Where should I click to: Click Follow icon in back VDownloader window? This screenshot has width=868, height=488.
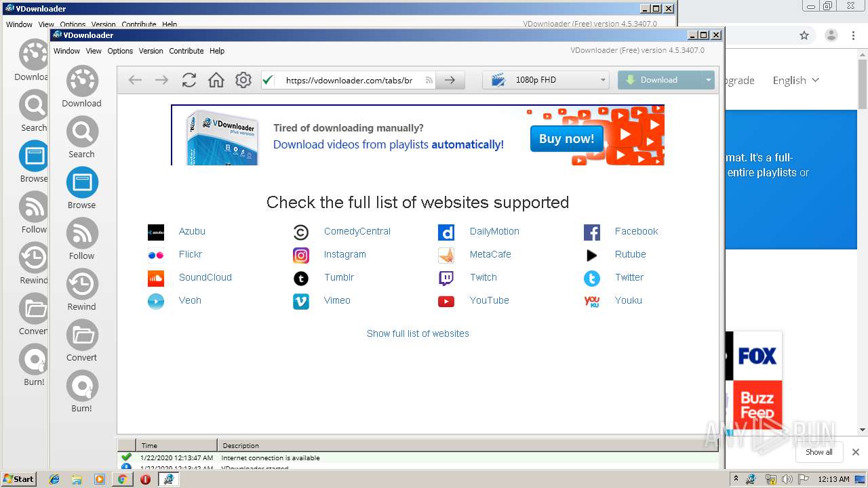point(34,207)
